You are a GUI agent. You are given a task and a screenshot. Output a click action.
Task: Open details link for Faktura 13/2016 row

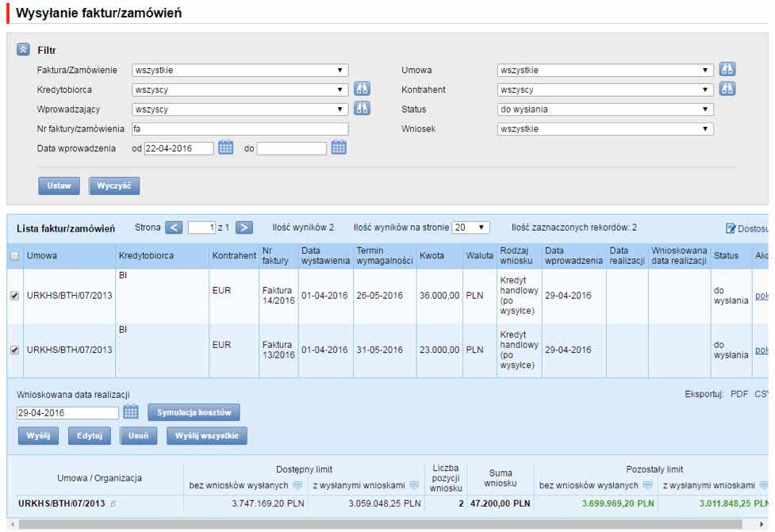(x=762, y=350)
